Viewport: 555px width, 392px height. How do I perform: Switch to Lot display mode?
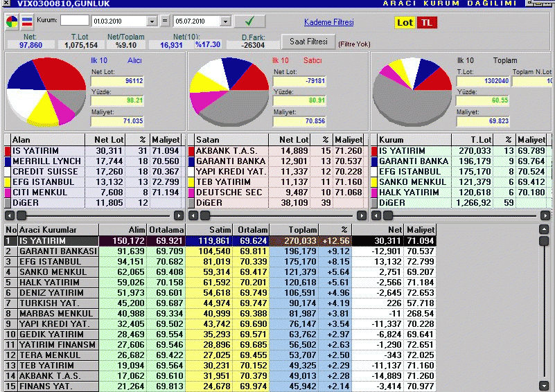[405, 23]
